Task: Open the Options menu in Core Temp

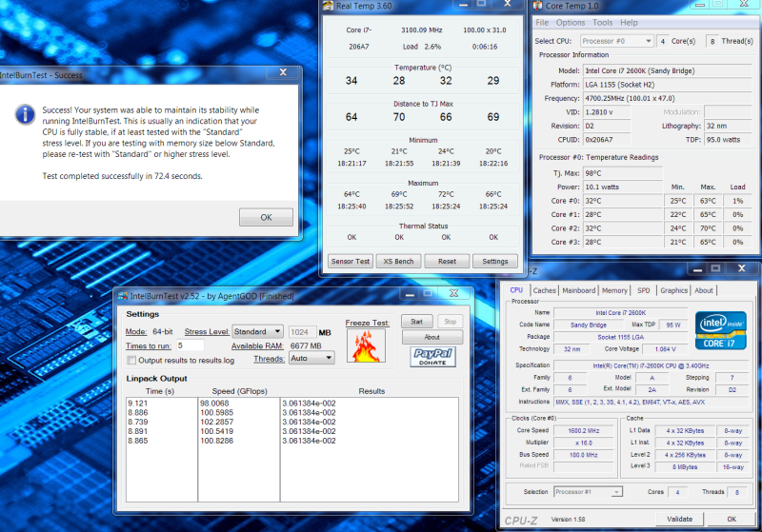Action: pos(571,23)
